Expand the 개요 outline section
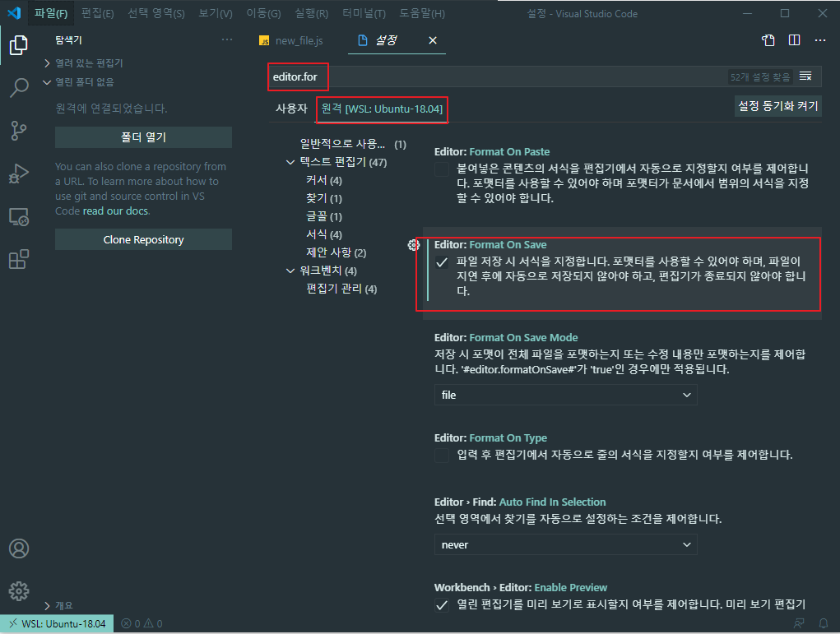 pos(58,605)
